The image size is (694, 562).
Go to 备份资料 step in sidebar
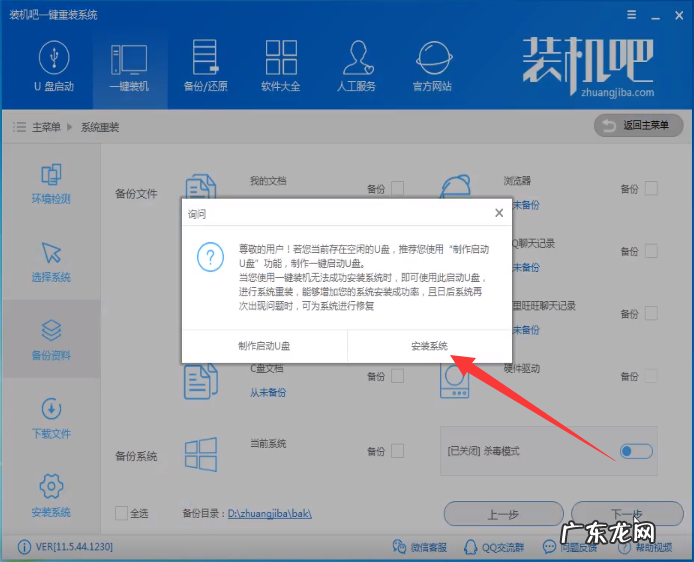click(x=51, y=340)
